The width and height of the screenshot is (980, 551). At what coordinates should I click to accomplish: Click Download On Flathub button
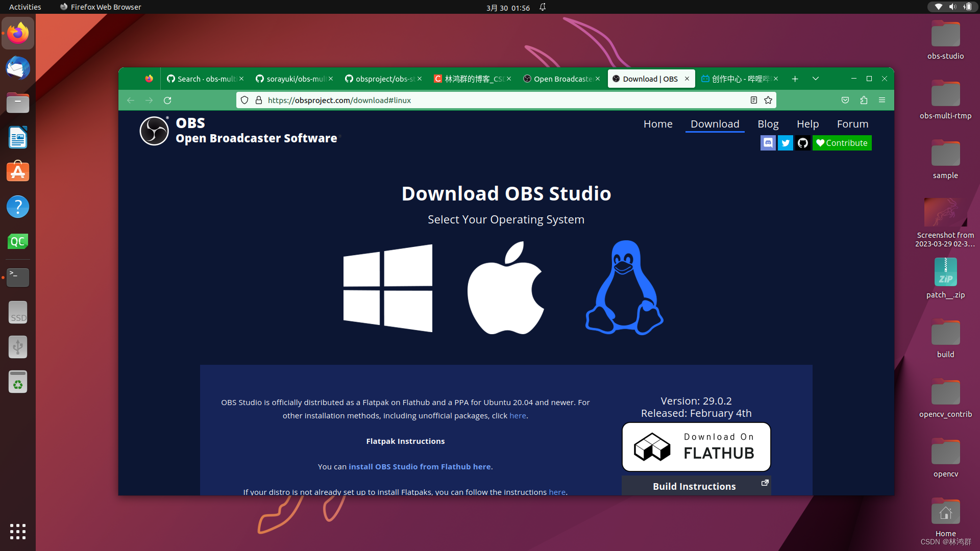click(x=696, y=447)
